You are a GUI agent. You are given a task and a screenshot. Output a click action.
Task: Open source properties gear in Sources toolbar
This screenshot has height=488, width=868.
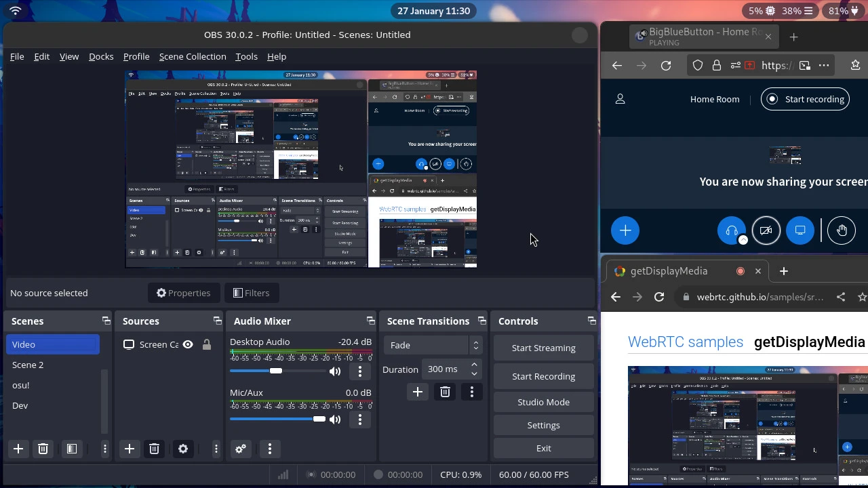(183, 449)
